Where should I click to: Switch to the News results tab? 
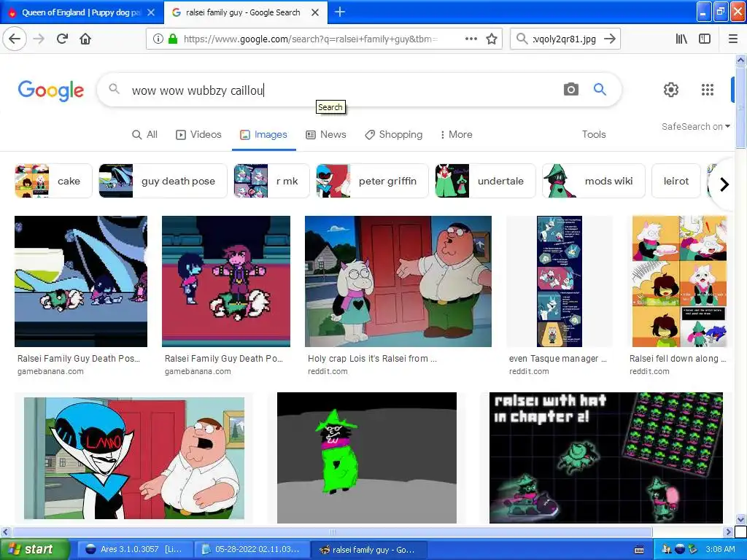pyautogui.click(x=326, y=134)
